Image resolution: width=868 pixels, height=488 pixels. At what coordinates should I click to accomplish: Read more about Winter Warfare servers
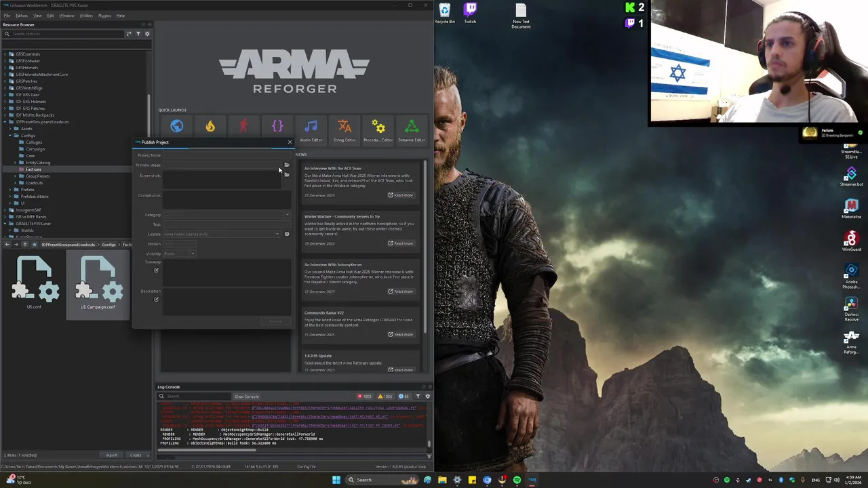(x=401, y=243)
